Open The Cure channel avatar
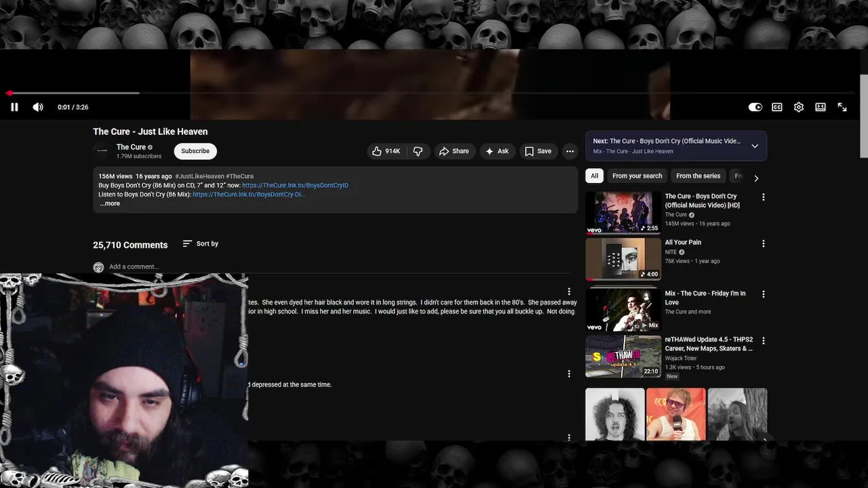 (102, 151)
